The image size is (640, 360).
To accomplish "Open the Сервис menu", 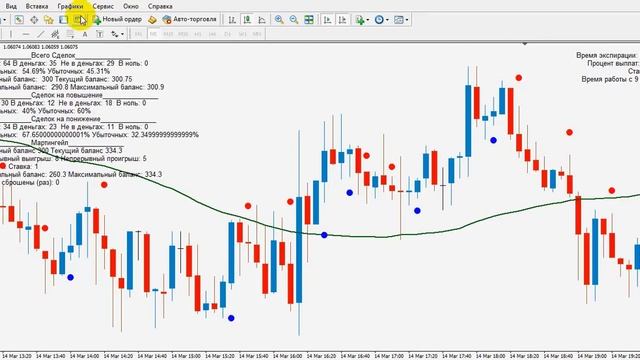I will (103, 6).
